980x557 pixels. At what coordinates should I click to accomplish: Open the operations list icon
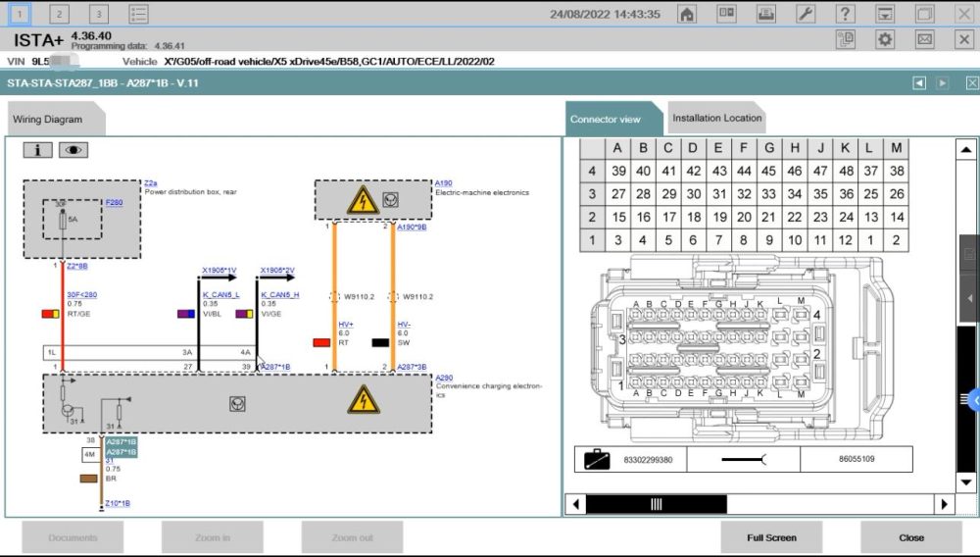pos(138,14)
